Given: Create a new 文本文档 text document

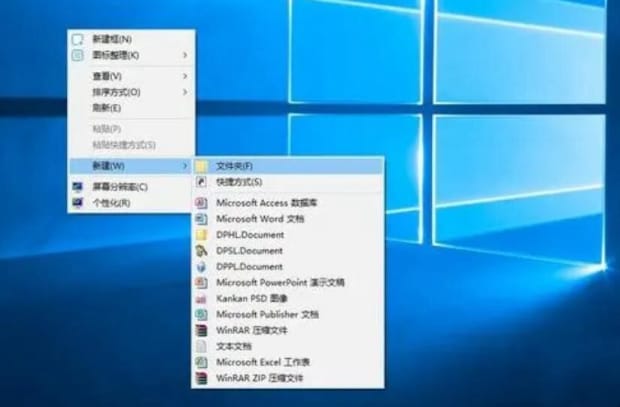Looking at the screenshot, I should coord(237,346).
